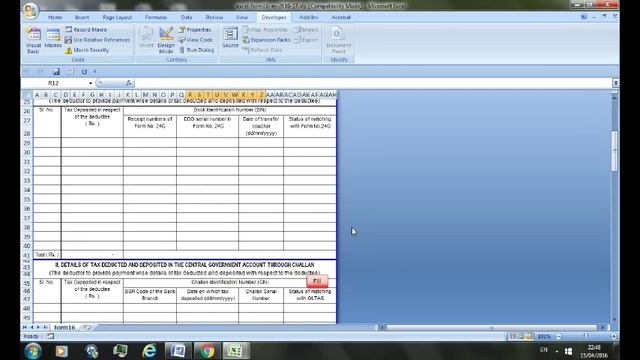Select column header A
Viewport: 640px width, 360px height.
coord(37,95)
